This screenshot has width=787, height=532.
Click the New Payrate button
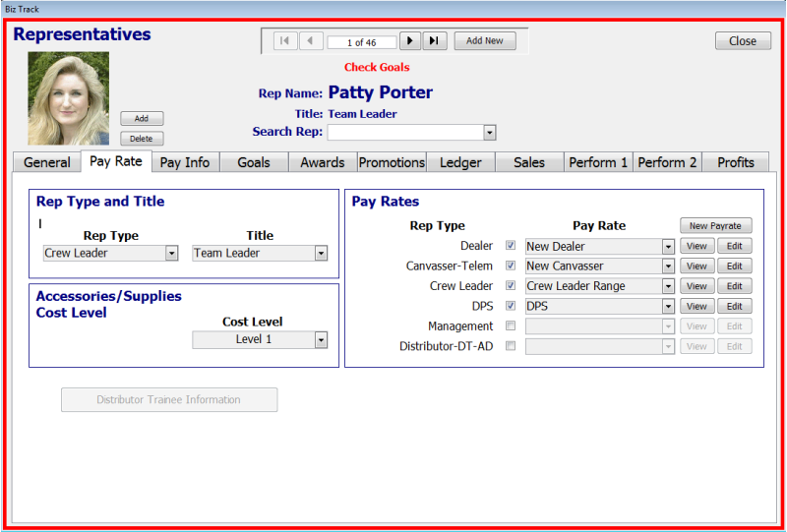coord(716,226)
